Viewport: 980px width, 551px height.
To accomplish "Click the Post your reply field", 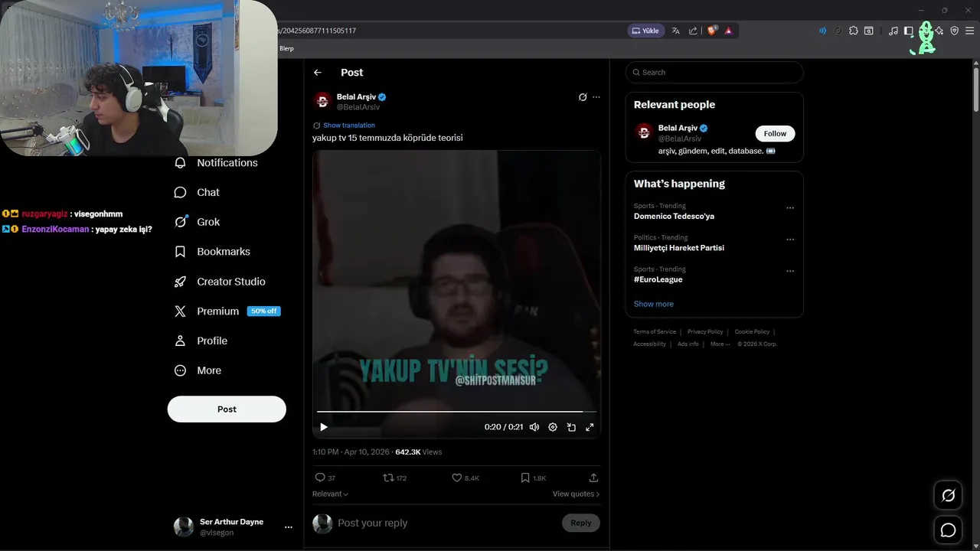I will pyautogui.click(x=447, y=523).
